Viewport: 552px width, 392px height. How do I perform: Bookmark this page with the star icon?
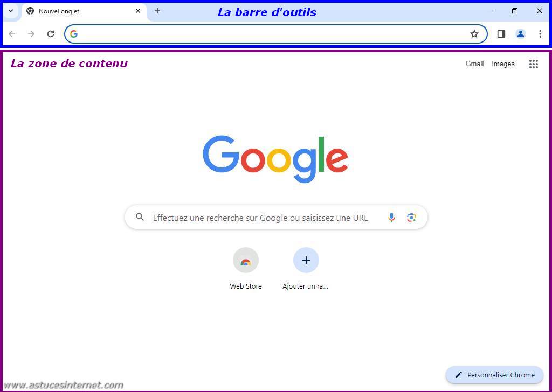pyautogui.click(x=474, y=33)
